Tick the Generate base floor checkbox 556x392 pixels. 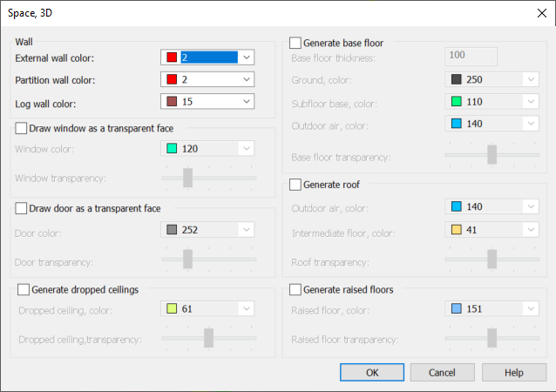pos(295,43)
